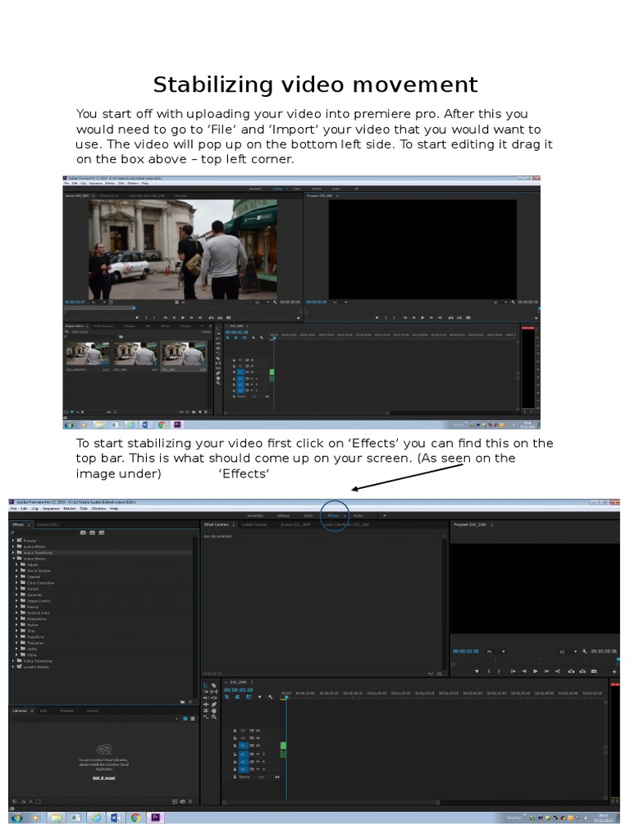Click the Go to In button
Viewport: 630px width, 840px height.
pos(514,671)
